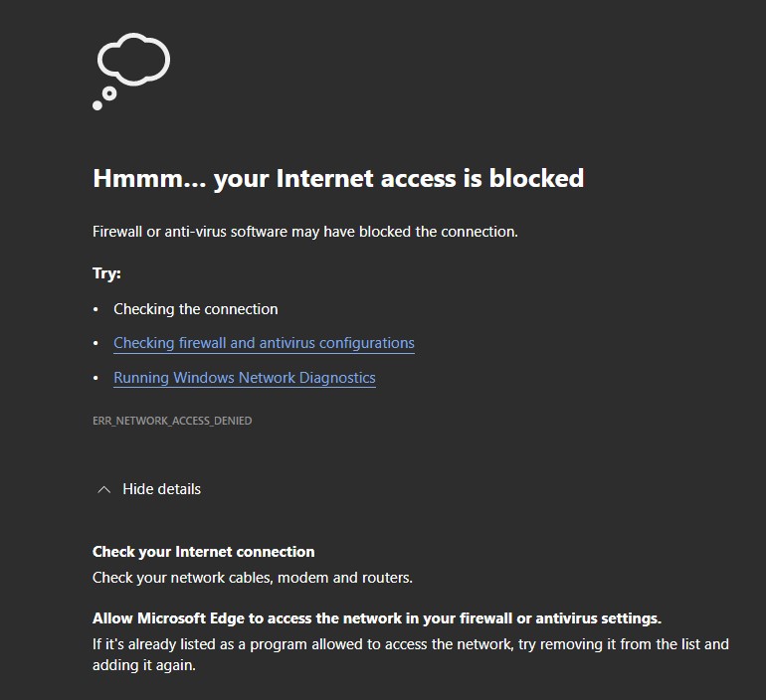The width and height of the screenshot is (766, 700).
Task: Click the Try: label
Action: (x=106, y=273)
